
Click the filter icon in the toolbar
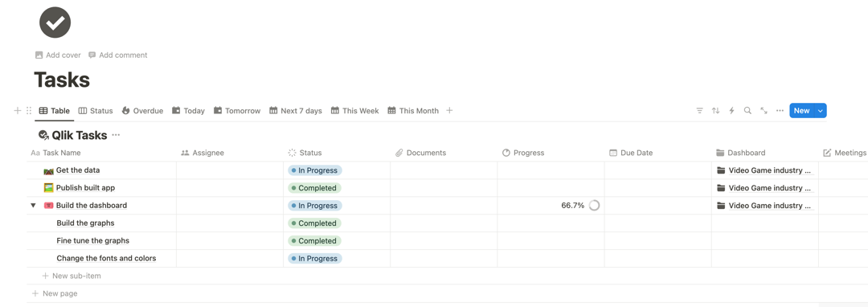pyautogui.click(x=700, y=111)
